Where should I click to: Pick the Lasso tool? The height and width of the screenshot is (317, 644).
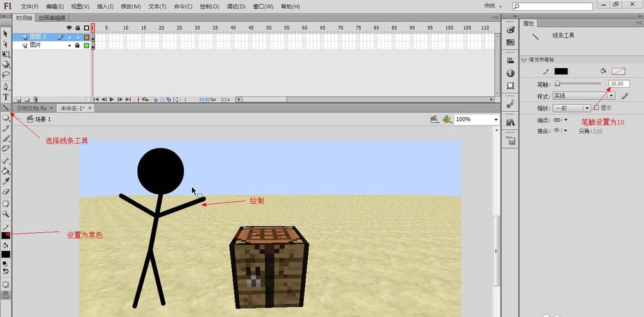(x=6, y=75)
